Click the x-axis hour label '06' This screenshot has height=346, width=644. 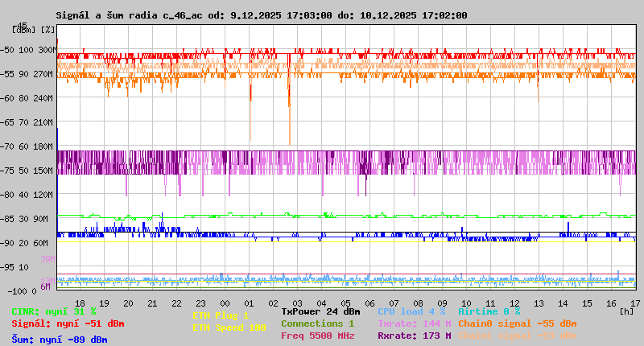coord(369,303)
